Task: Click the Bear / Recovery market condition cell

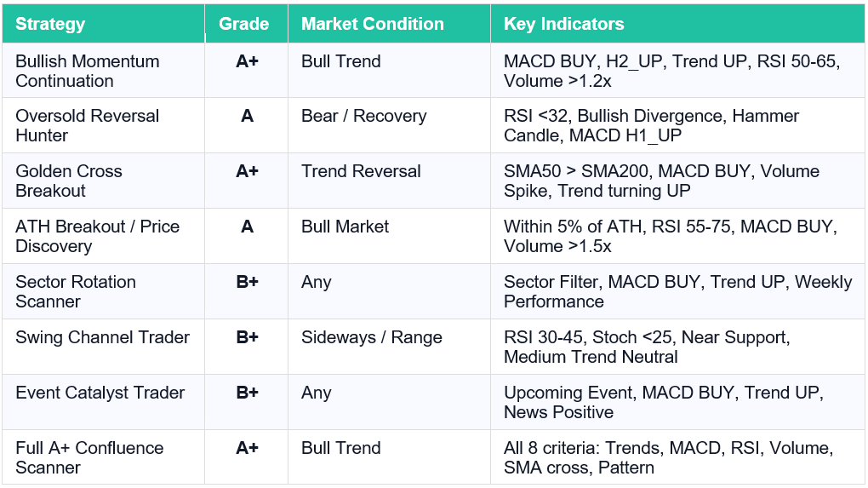Action: click(x=364, y=117)
